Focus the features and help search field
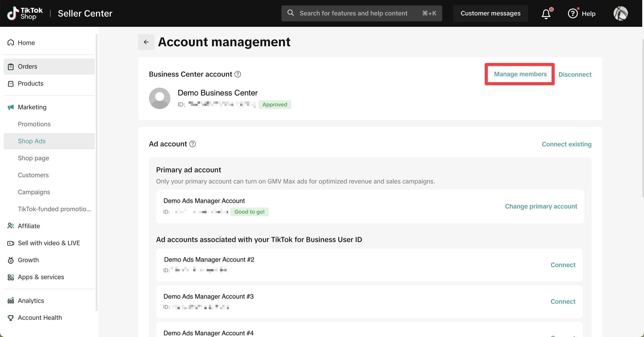This screenshot has height=337, width=644. click(353, 13)
